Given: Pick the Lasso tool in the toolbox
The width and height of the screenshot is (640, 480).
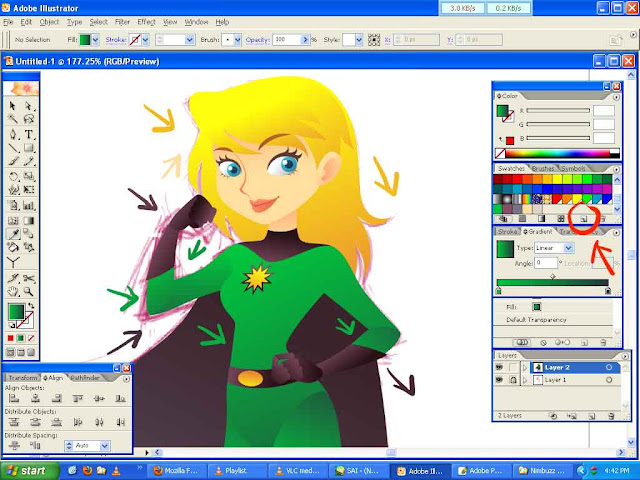Looking at the screenshot, I should coord(28,119).
